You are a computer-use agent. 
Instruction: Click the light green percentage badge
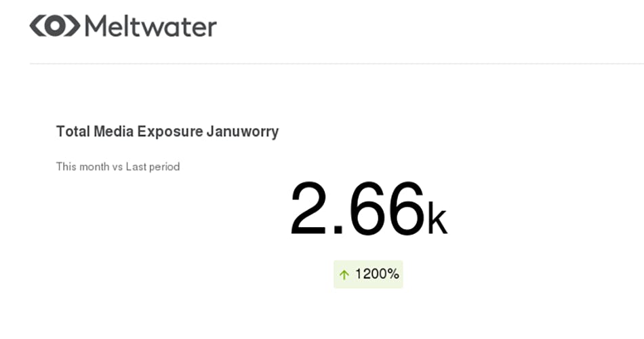click(368, 274)
